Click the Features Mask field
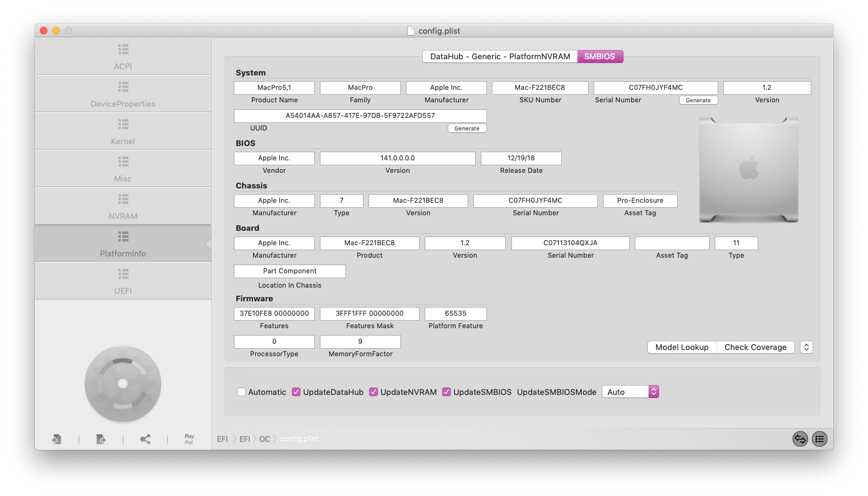 tap(370, 314)
